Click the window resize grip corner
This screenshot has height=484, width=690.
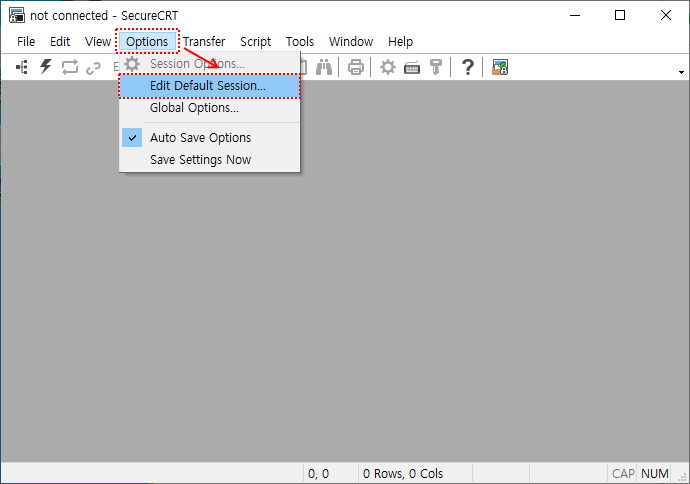point(683,477)
